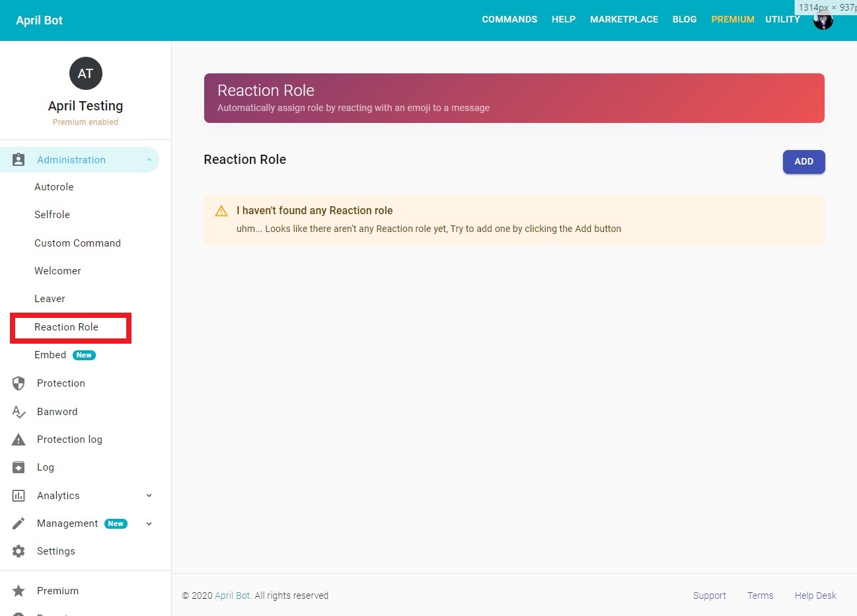Open the Terms footer link
This screenshot has height=616, width=857.
761,596
